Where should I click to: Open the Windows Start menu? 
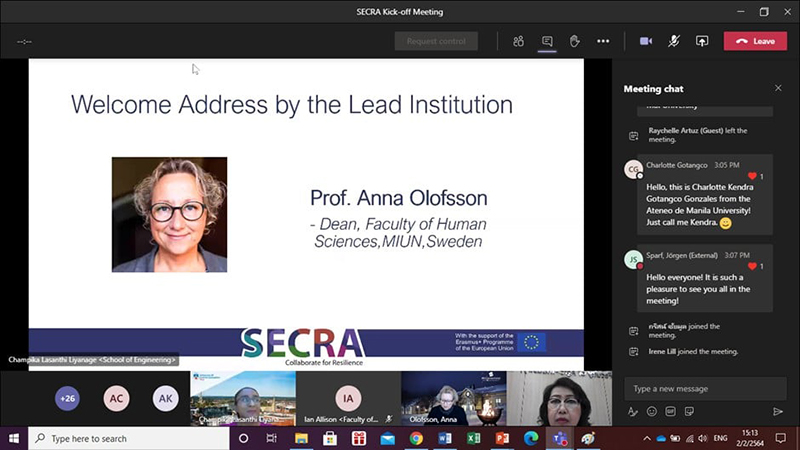click(x=14, y=438)
